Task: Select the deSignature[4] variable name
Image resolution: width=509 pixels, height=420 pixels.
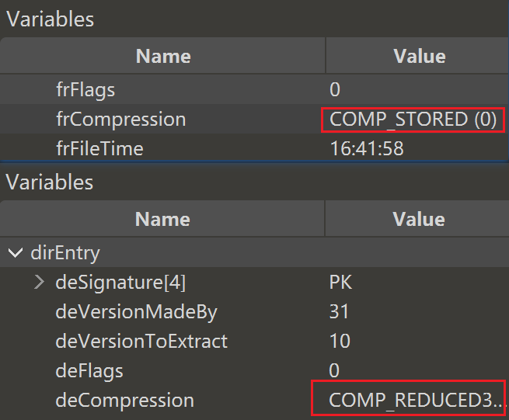Action: click(120, 283)
